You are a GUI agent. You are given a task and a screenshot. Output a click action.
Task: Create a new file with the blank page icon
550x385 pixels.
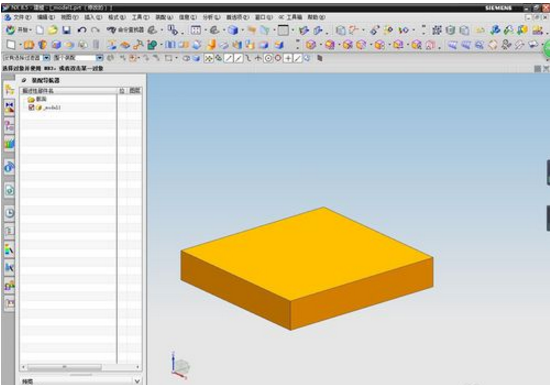click(40, 30)
